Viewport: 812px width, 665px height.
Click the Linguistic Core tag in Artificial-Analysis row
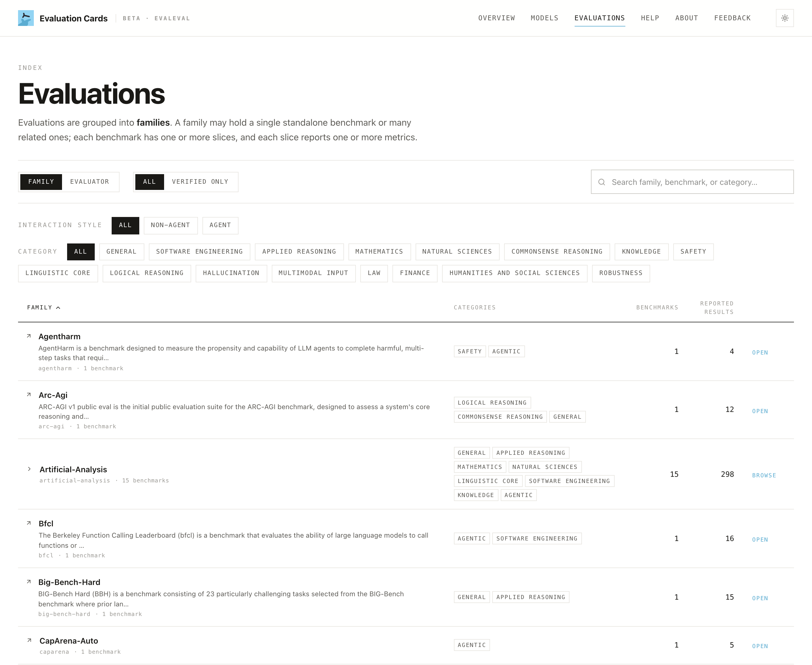(488, 481)
